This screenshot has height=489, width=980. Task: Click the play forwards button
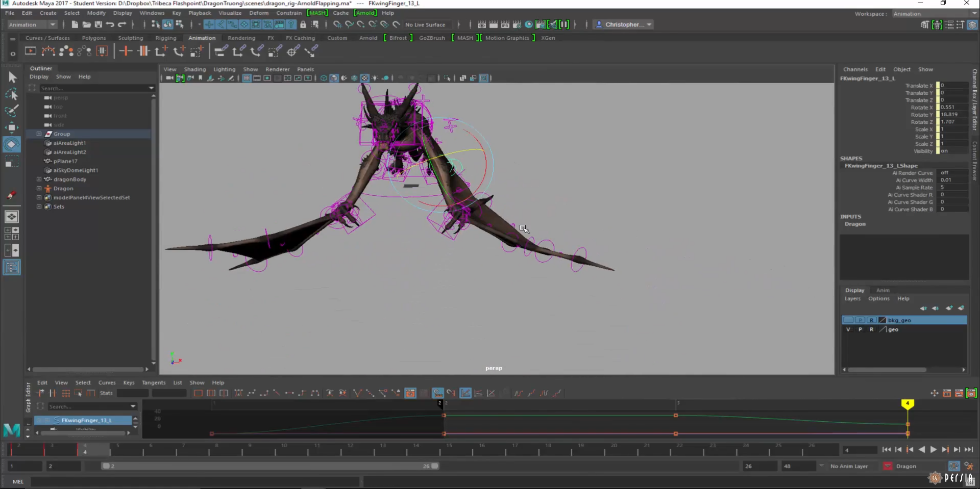click(x=933, y=449)
